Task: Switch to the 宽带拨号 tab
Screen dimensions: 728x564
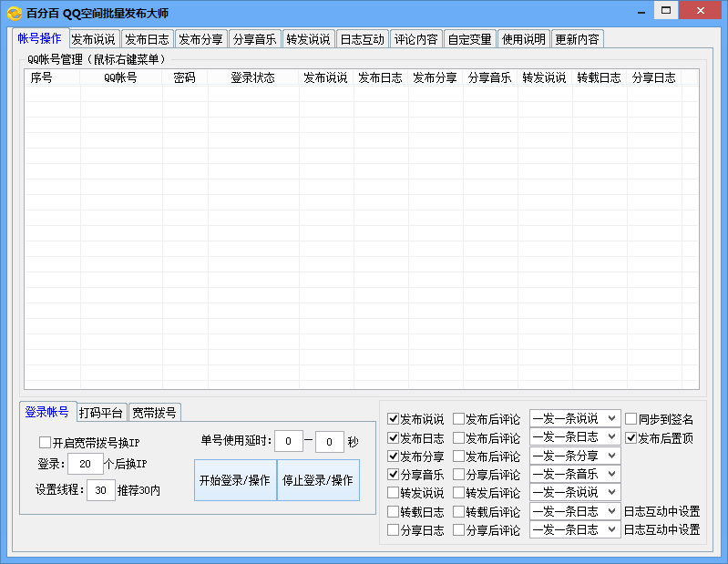Action: coord(154,413)
